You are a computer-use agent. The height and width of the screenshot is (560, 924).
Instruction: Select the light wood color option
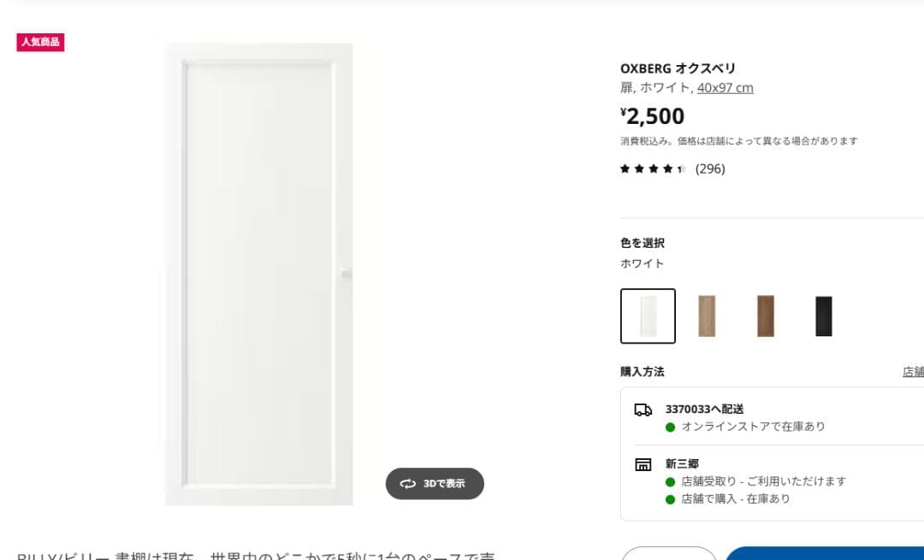(707, 315)
